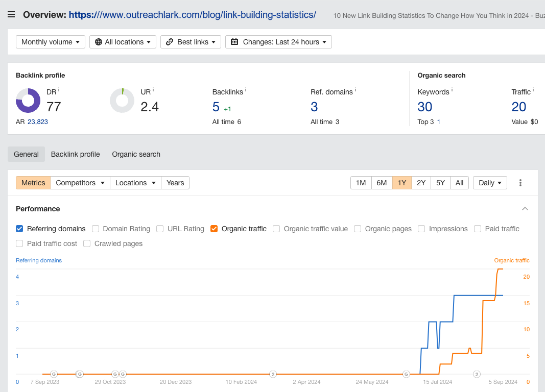
Task: Click Backlinks count 5
Action: [x=216, y=107]
